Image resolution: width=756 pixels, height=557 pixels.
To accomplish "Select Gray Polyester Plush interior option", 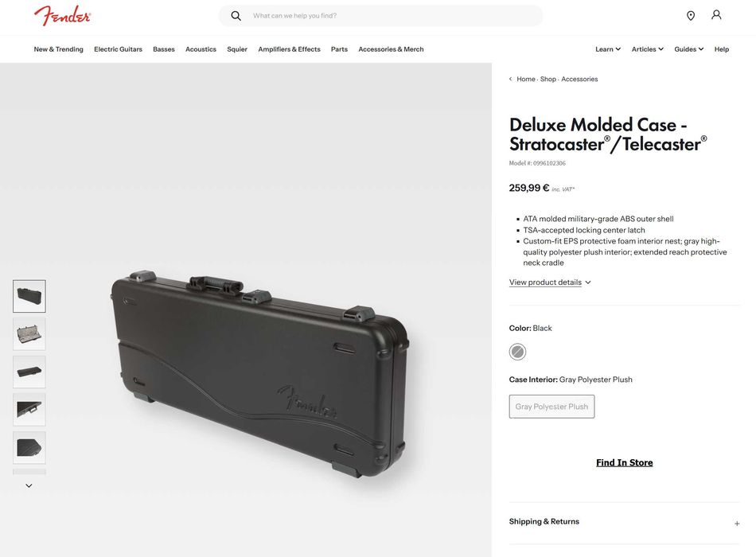I will click(x=551, y=407).
